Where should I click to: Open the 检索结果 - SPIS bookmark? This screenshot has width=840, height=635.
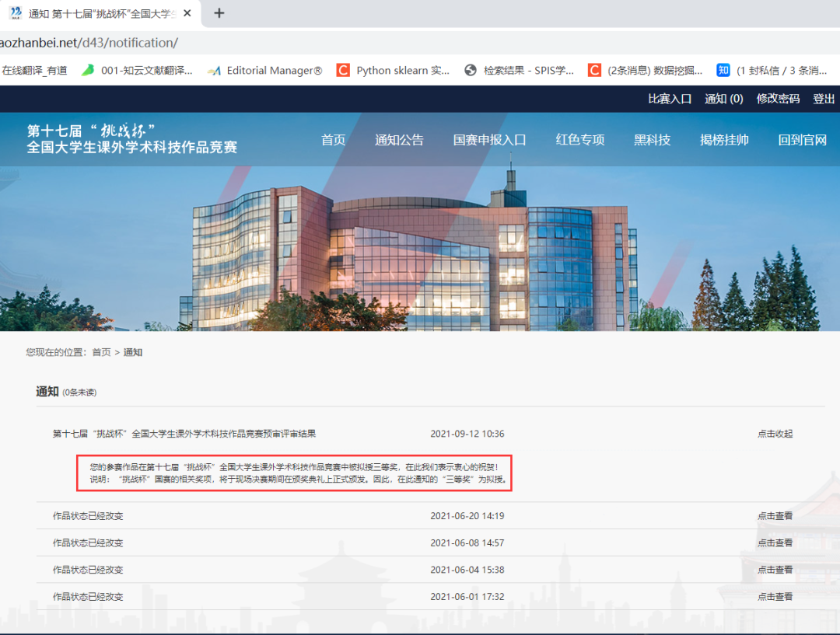(x=519, y=70)
